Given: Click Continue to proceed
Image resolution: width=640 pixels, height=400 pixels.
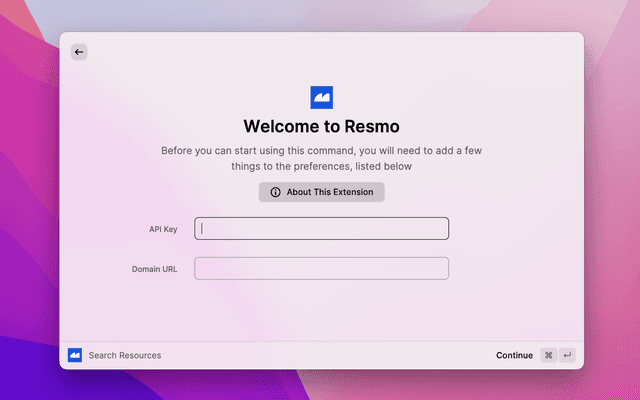Looking at the screenshot, I should (514, 355).
